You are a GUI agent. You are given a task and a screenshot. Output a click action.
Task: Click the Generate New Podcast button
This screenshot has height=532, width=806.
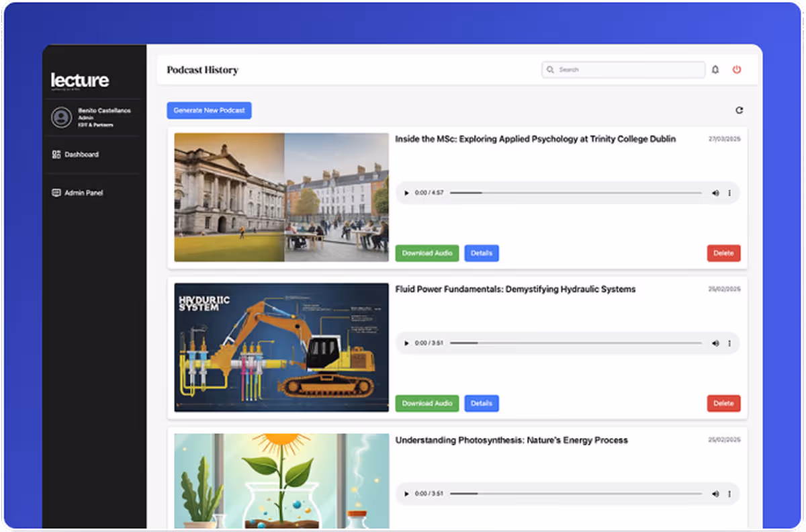[x=209, y=110]
